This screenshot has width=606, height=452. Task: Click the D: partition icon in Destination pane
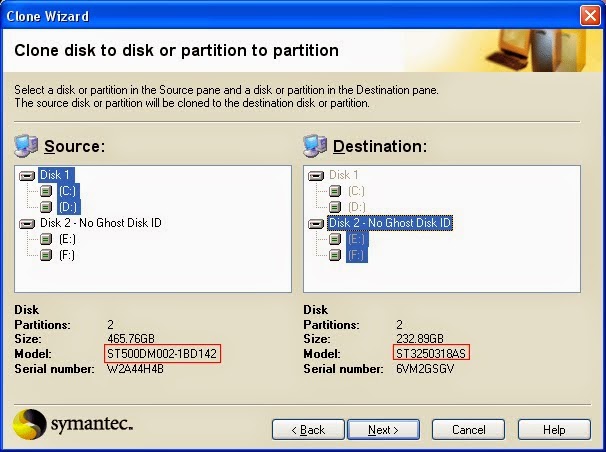tap(335, 207)
